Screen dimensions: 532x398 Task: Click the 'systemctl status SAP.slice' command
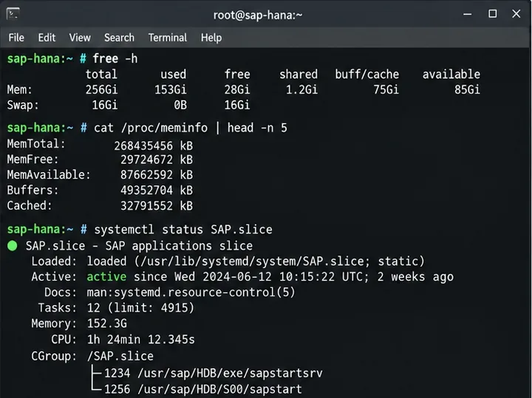pyautogui.click(x=183, y=230)
